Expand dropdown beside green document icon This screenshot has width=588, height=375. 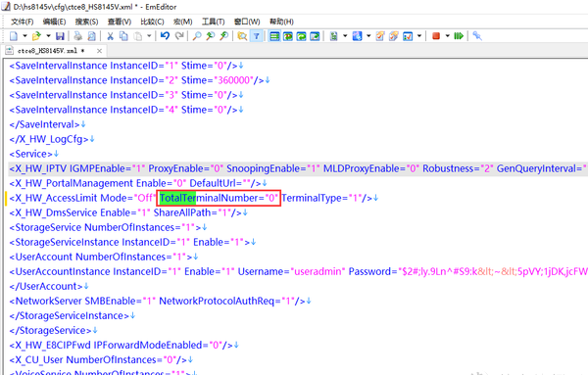point(345,36)
